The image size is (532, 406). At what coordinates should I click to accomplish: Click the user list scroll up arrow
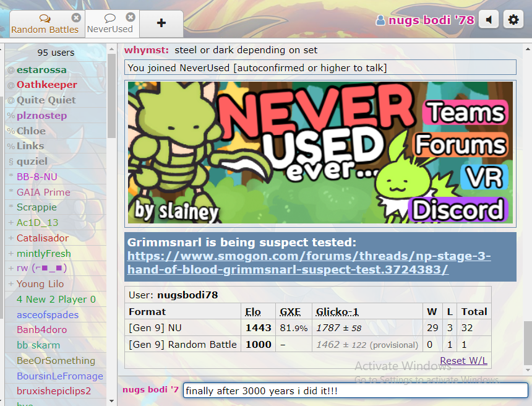pyautogui.click(x=111, y=50)
